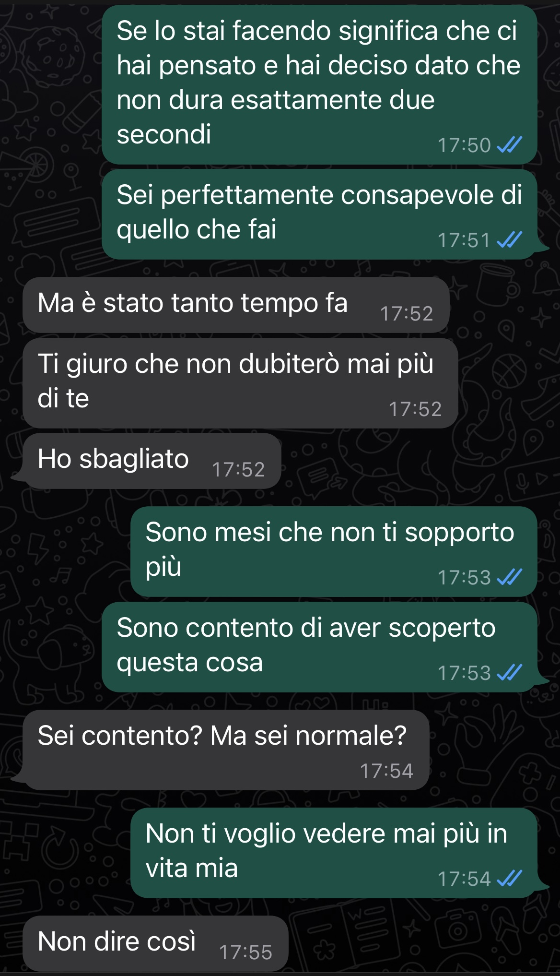The image size is (560, 976).
Task: Select the 'Non dire così' message bubble
Action: pos(155,943)
